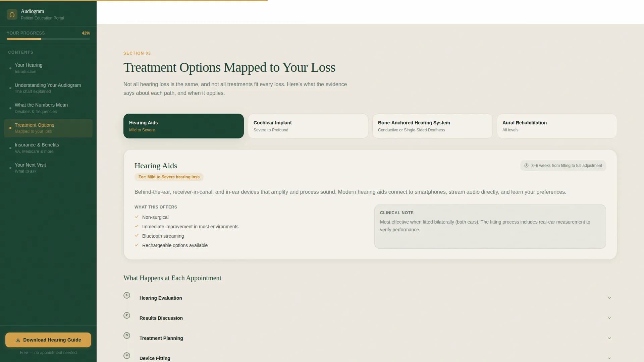Click the checkmark next to Immediate improvement

[x=137, y=226]
